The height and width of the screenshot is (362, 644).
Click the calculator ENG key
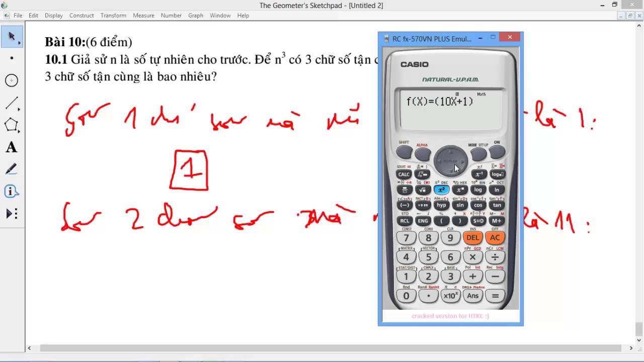pos(423,221)
